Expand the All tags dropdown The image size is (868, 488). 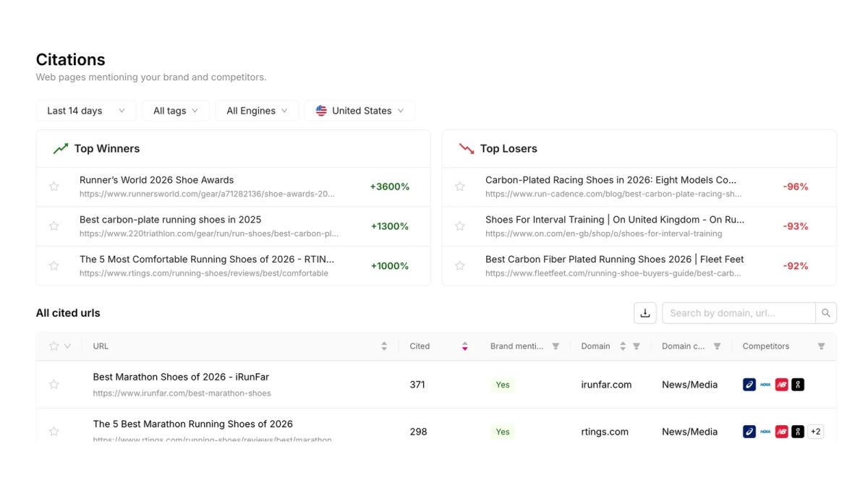click(176, 111)
